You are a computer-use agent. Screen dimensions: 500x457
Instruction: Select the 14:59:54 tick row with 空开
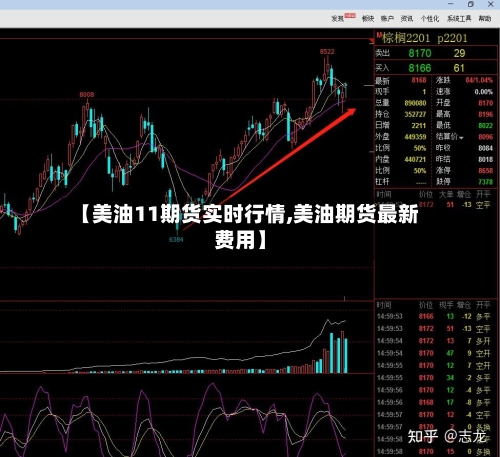(x=433, y=353)
